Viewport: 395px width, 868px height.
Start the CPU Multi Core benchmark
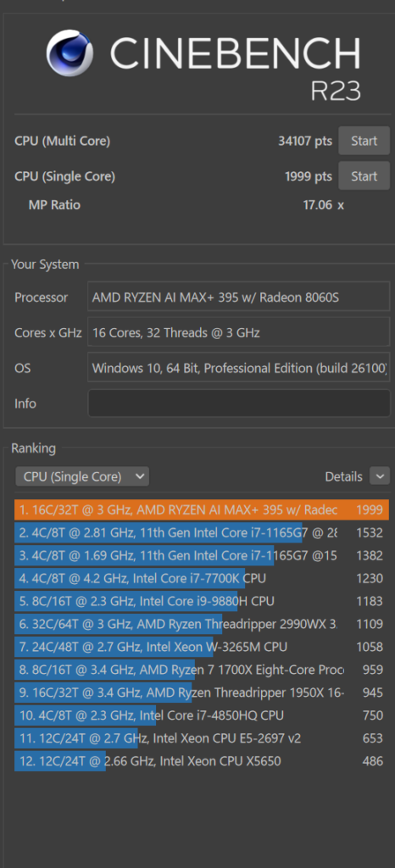(x=364, y=142)
